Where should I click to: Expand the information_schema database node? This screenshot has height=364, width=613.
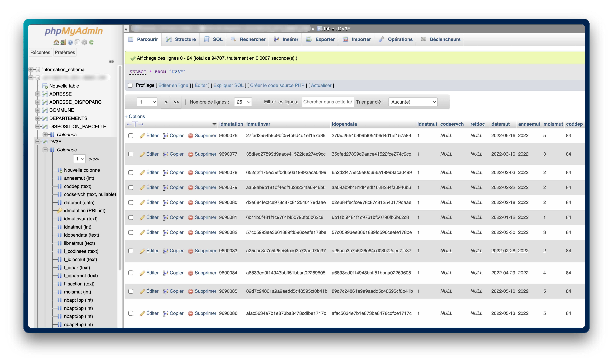[x=31, y=70]
